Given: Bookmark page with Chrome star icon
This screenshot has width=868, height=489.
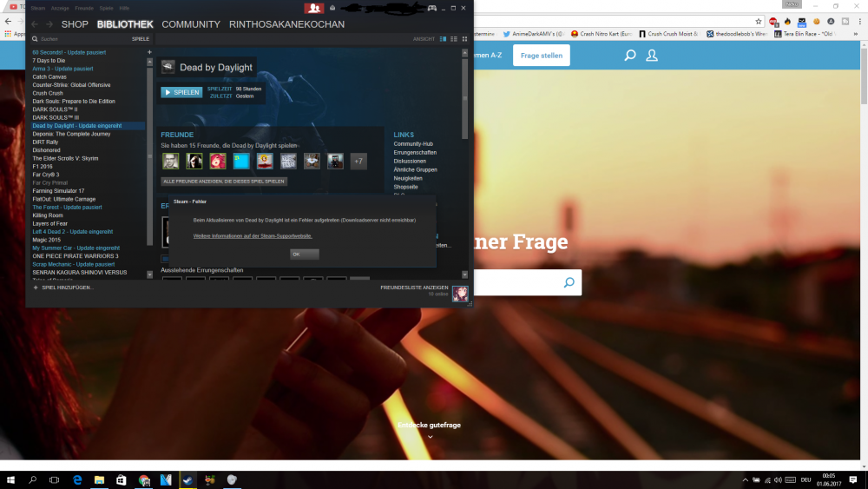Looking at the screenshot, I should [759, 22].
